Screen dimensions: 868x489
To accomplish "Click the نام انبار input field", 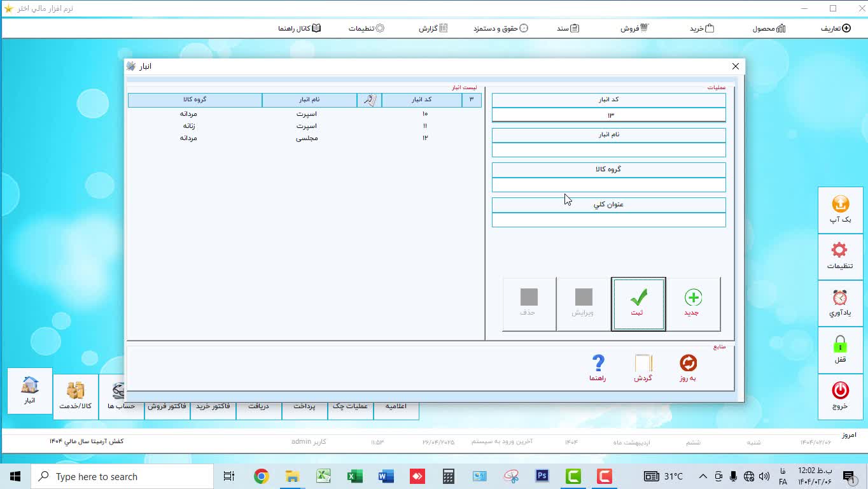I will click(608, 150).
